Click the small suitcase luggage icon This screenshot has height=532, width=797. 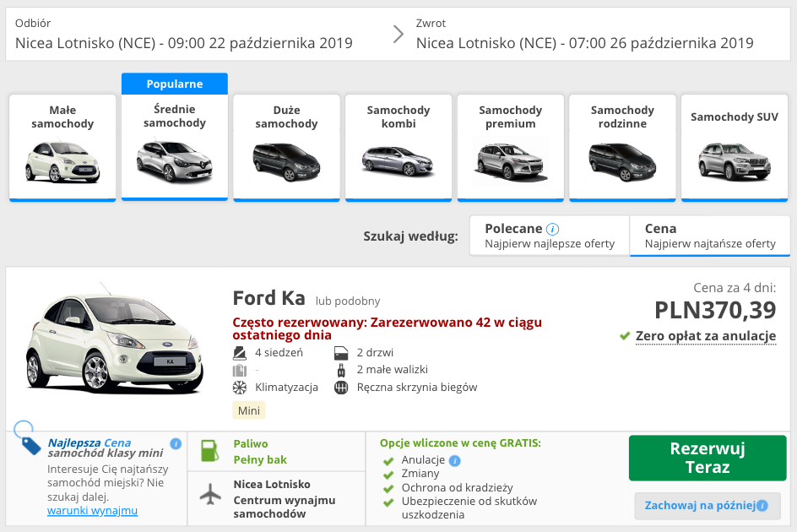point(340,370)
